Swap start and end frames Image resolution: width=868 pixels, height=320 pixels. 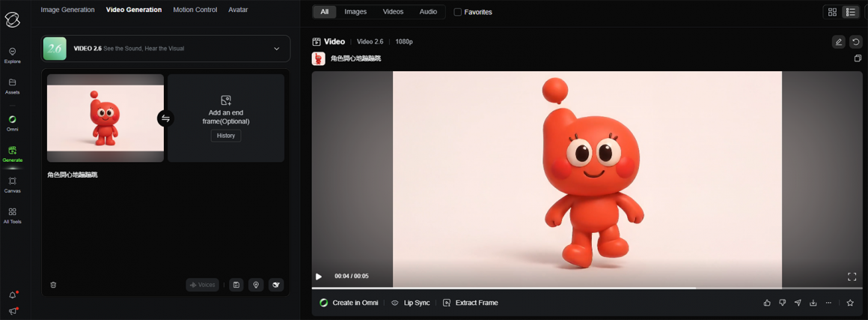click(x=165, y=118)
